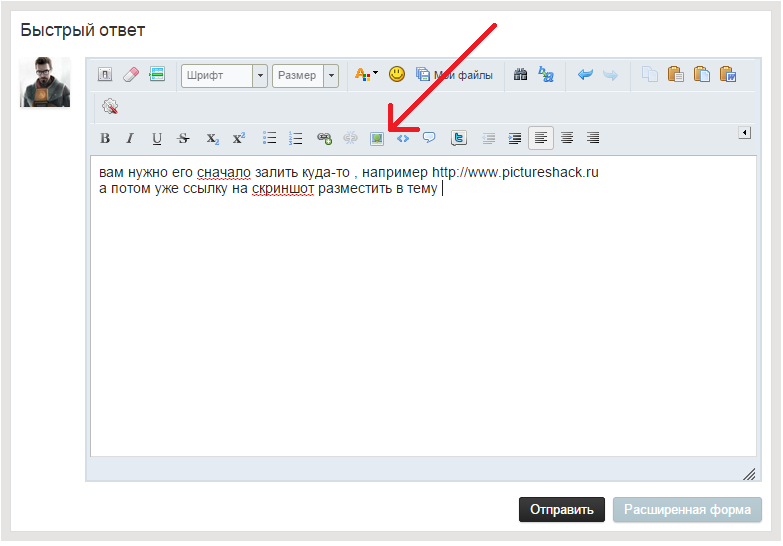Open the Шрифт font dropdown
This screenshot has width=783, height=546.
coord(224,75)
